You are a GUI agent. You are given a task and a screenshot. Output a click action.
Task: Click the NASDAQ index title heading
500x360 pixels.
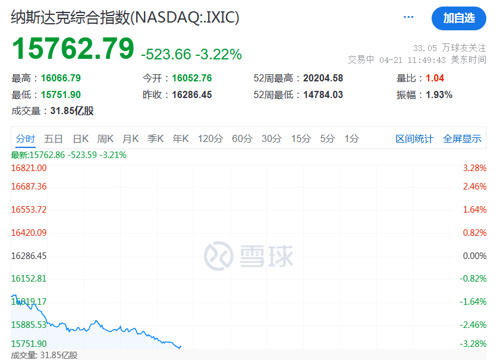click(125, 17)
